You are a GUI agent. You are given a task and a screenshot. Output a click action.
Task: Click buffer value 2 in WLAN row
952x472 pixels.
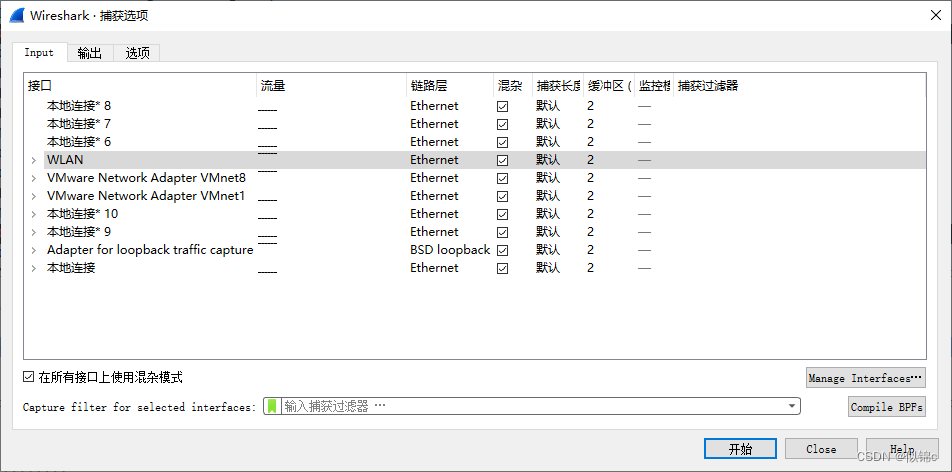tap(590, 160)
